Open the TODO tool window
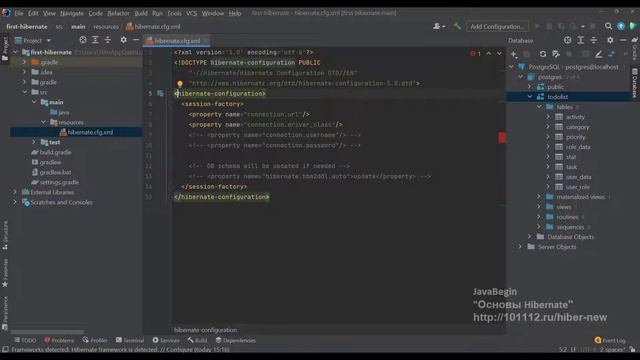The width and height of the screenshot is (640, 360). [x=25, y=340]
